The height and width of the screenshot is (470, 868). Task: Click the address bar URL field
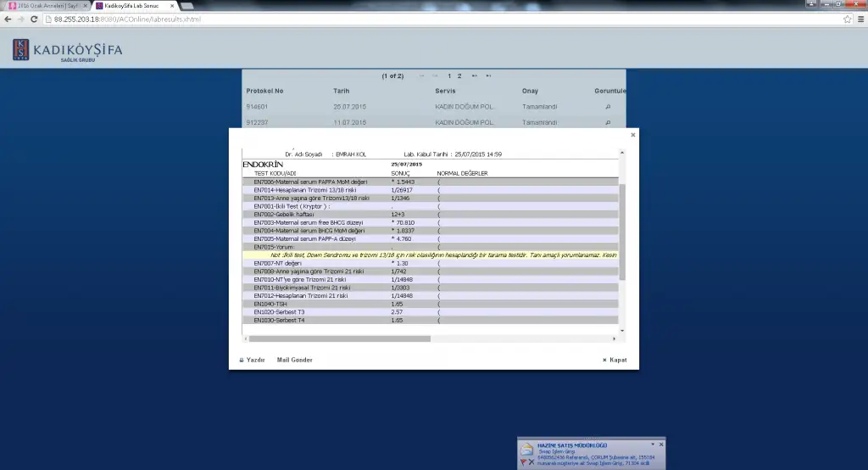coord(442,19)
